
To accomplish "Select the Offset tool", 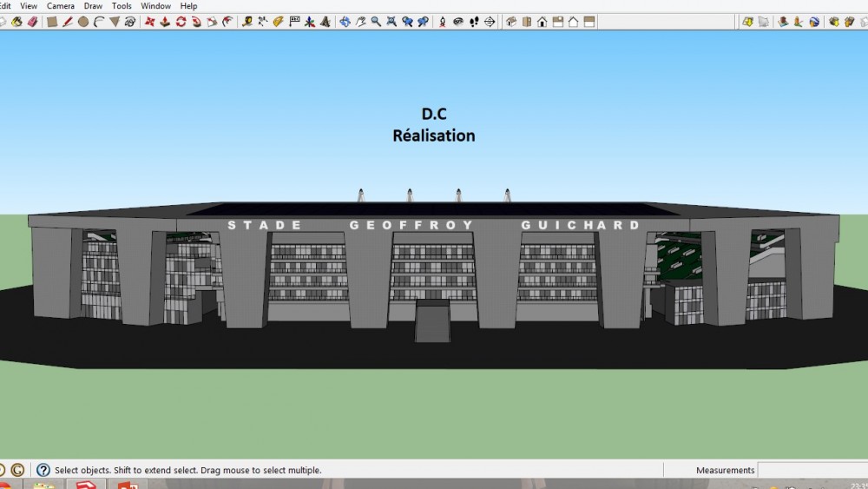I will [227, 22].
